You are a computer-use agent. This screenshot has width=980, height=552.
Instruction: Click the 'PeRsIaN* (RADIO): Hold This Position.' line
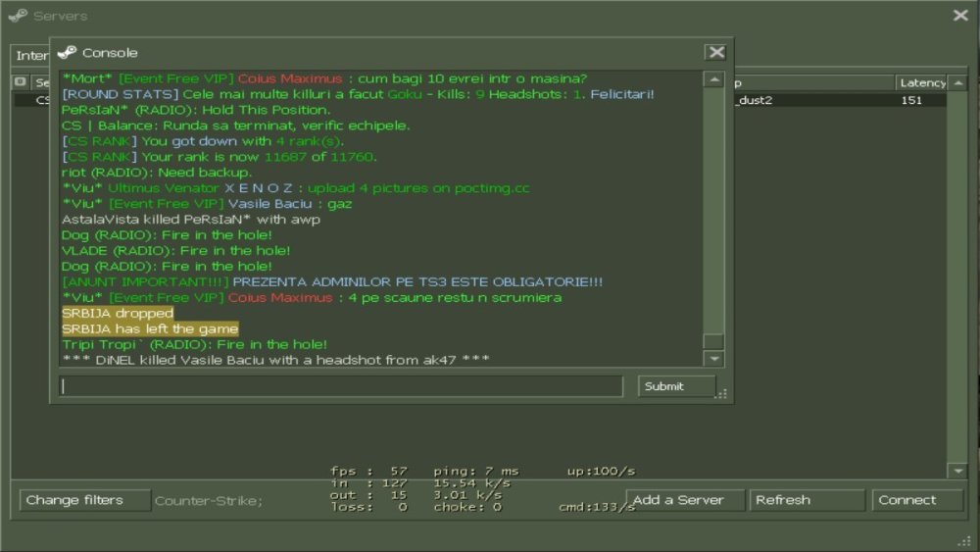coord(196,110)
